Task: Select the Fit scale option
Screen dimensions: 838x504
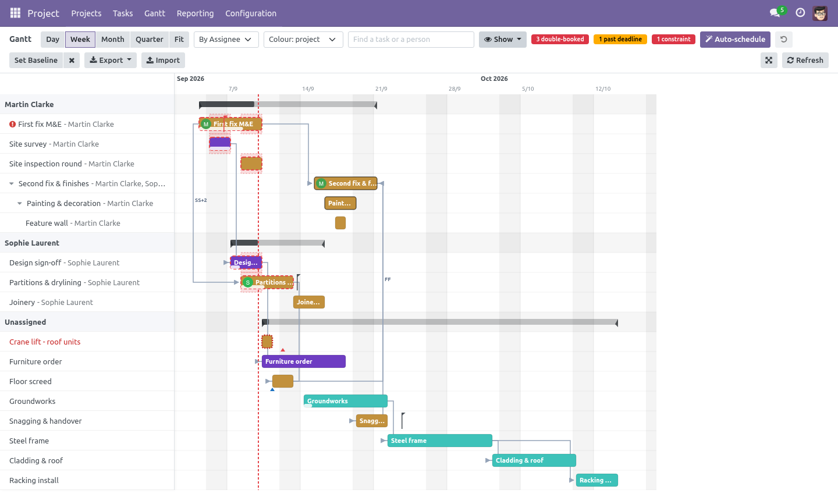Action: [179, 40]
